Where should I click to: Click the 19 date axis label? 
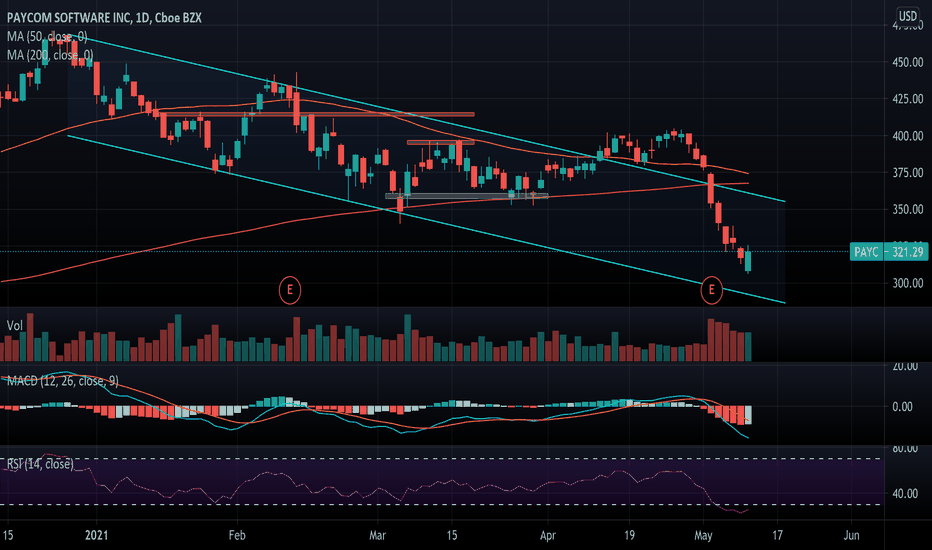pos(629,535)
